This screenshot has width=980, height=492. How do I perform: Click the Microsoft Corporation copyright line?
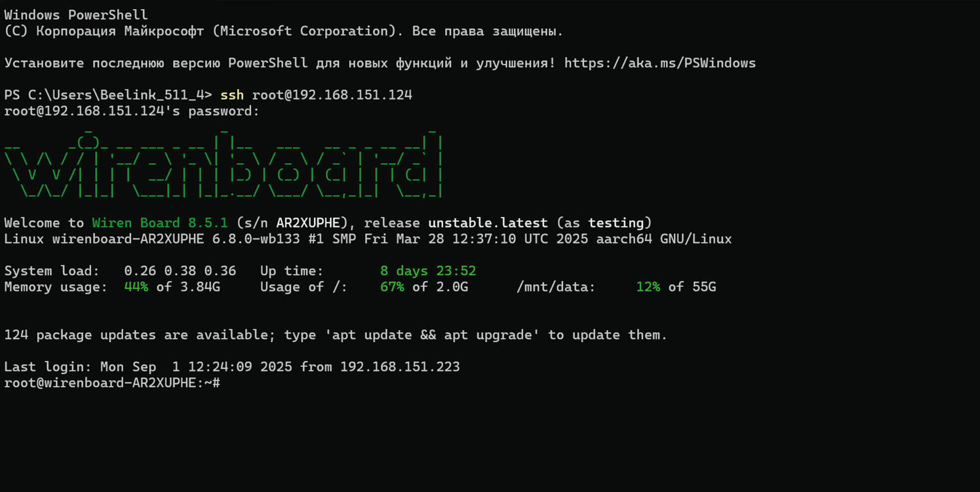pyautogui.click(x=283, y=31)
